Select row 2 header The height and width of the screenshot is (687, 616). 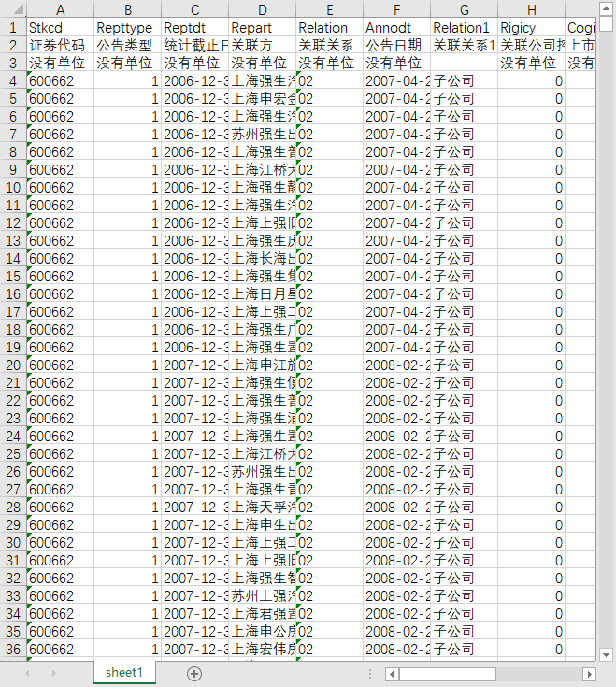click(x=13, y=45)
